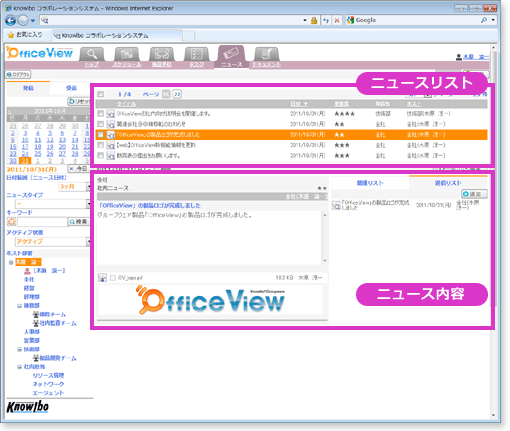
Task: Open the 「OfficeView」の製品ロゴ title link in content
Action: point(150,205)
